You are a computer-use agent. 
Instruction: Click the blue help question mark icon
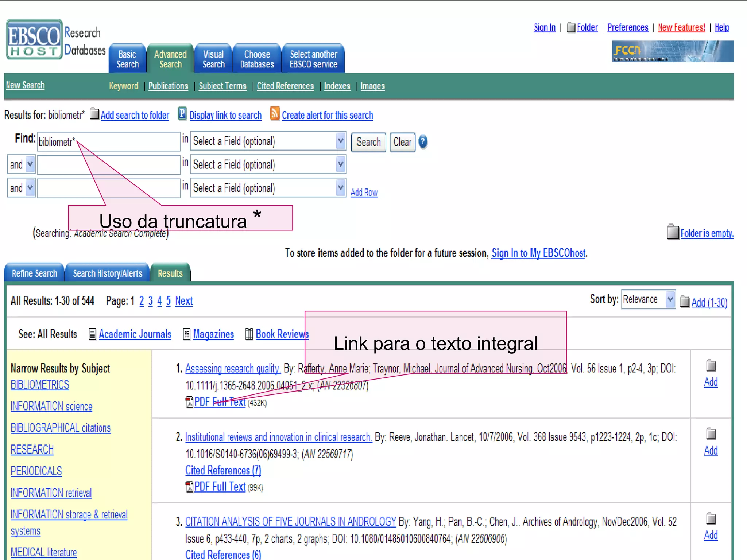(423, 141)
